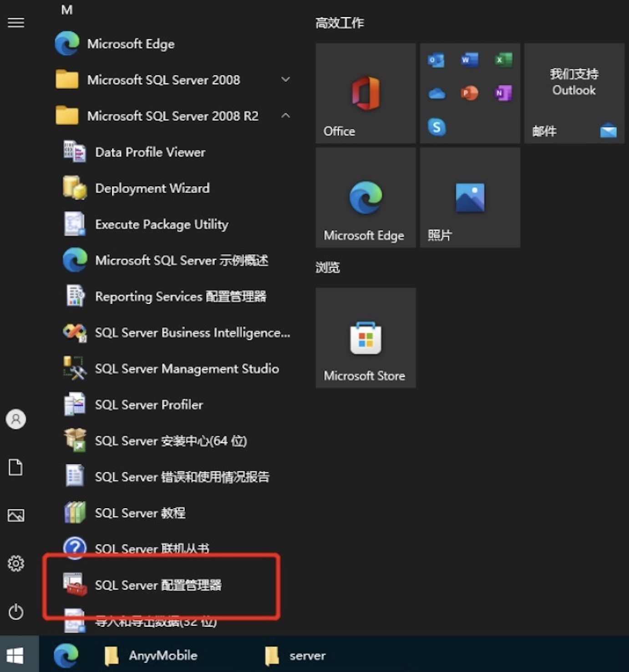The image size is (629, 672).
Task: Open the Office tile
Action: pyautogui.click(x=365, y=93)
